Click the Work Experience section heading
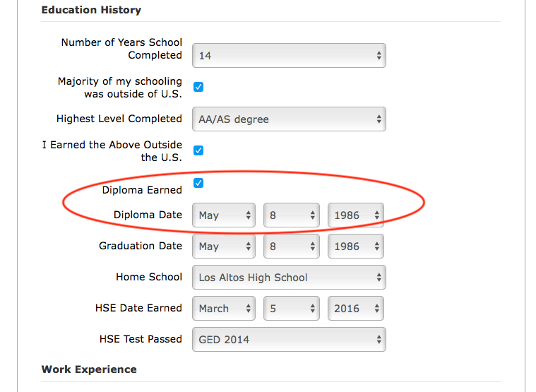The height and width of the screenshot is (392, 536). tap(89, 369)
